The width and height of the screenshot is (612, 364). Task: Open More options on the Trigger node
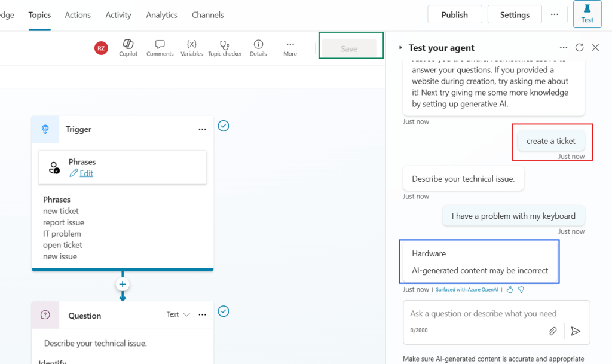coord(201,129)
